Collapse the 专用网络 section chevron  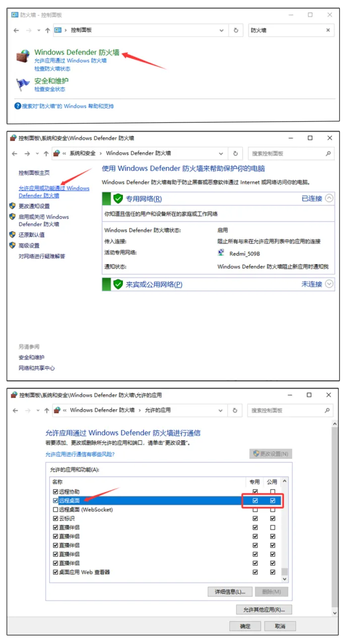pyautogui.click(x=329, y=198)
